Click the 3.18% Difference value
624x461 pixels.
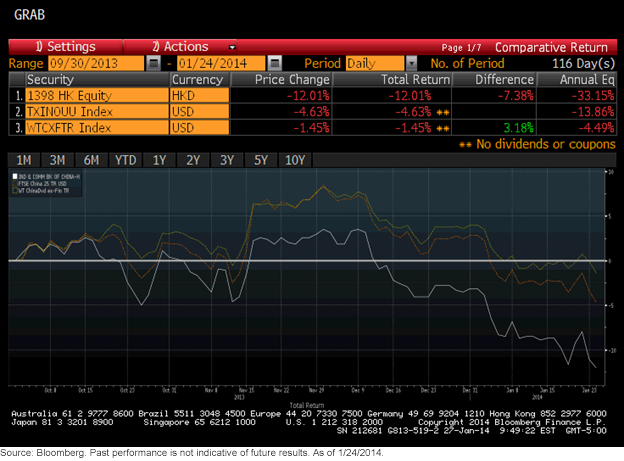tap(518, 127)
